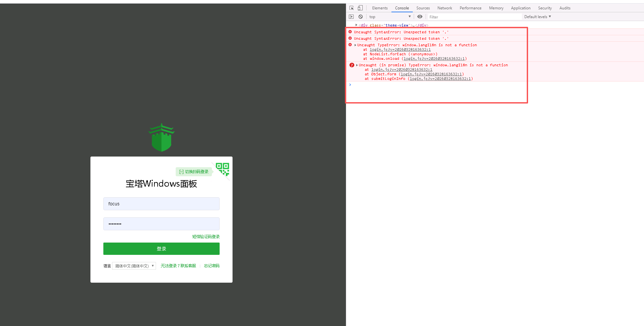Open the QR code login icon

tap(223, 169)
